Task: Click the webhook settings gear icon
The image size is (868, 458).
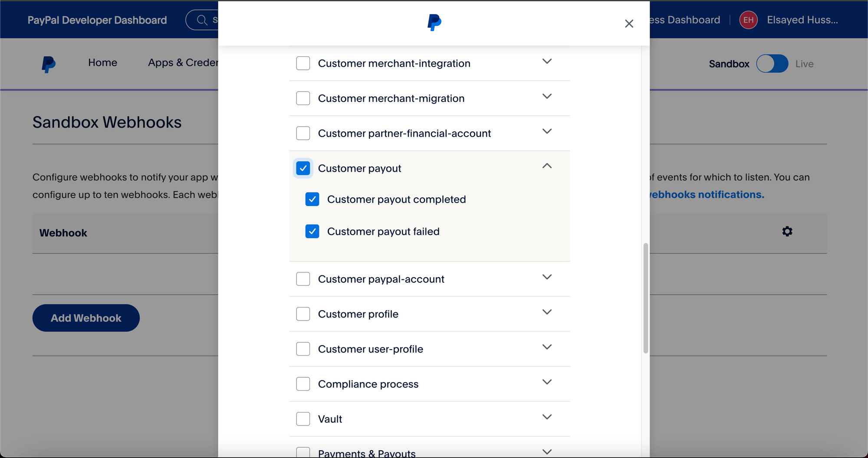Action: pyautogui.click(x=787, y=232)
